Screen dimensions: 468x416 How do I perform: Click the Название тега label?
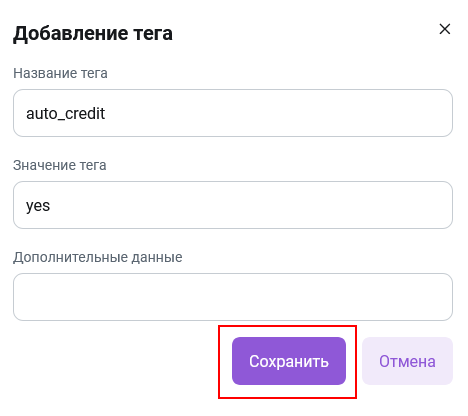(60, 73)
